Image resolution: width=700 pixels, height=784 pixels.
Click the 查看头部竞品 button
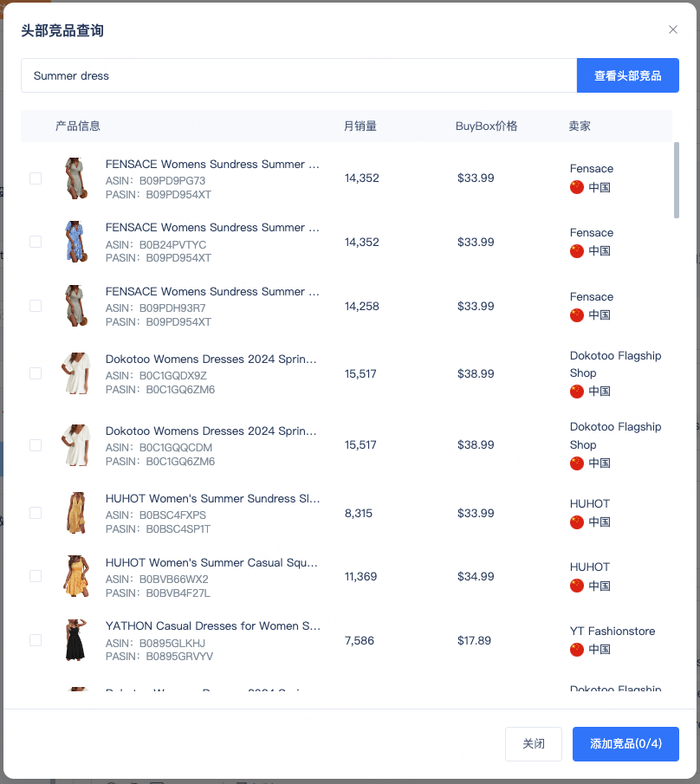coord(627,75)
